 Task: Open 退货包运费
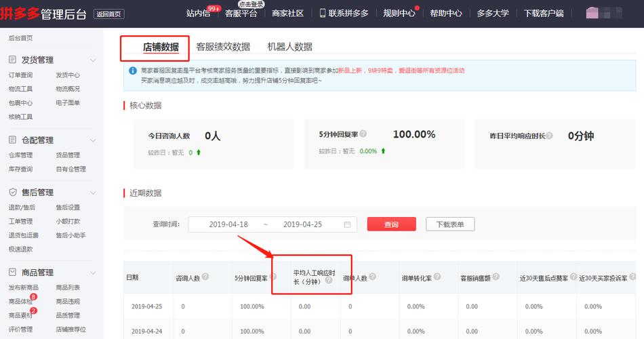pyautogui.click(x=24, y=235)
